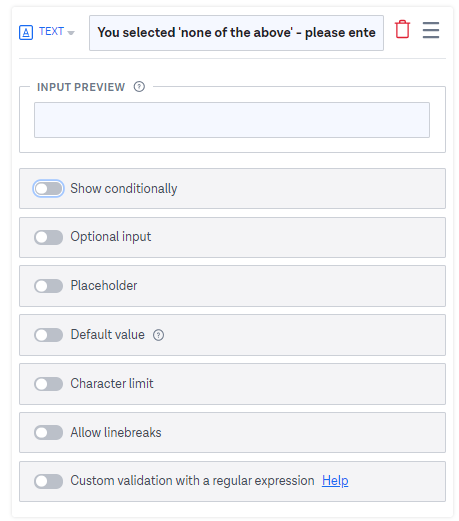Click the help icon beside INPUT PREVIEW

click(x=139, y=87)
